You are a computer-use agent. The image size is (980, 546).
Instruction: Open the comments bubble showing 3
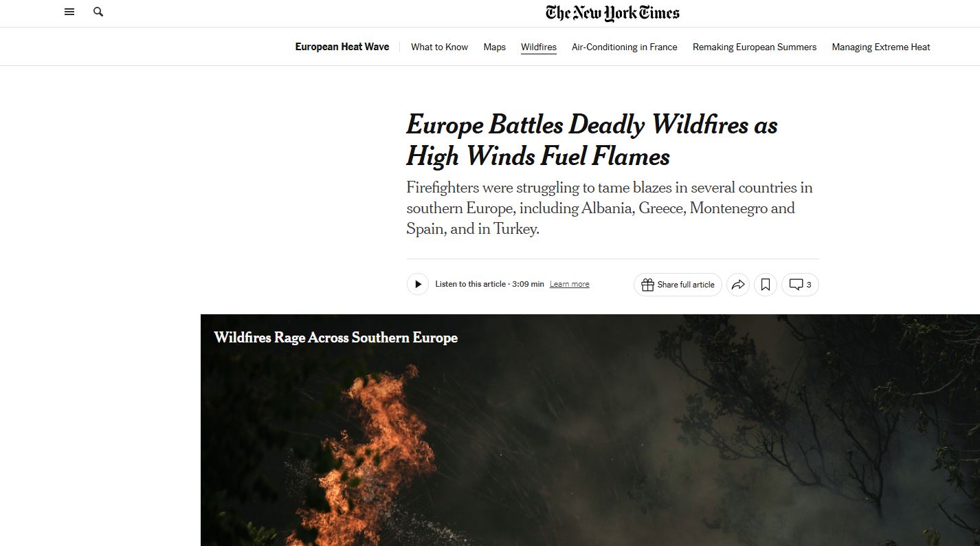click(x=800, y=285)
